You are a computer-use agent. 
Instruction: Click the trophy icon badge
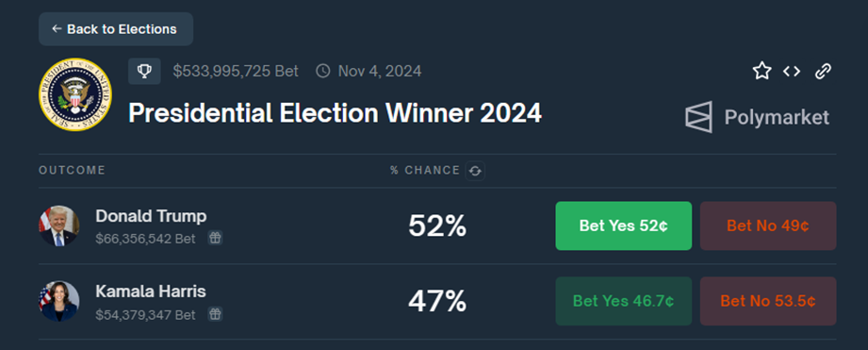(144, 71)
